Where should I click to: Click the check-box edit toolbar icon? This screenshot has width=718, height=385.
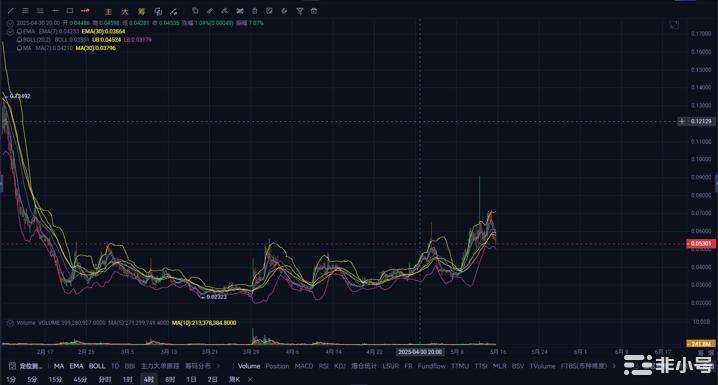269,11
